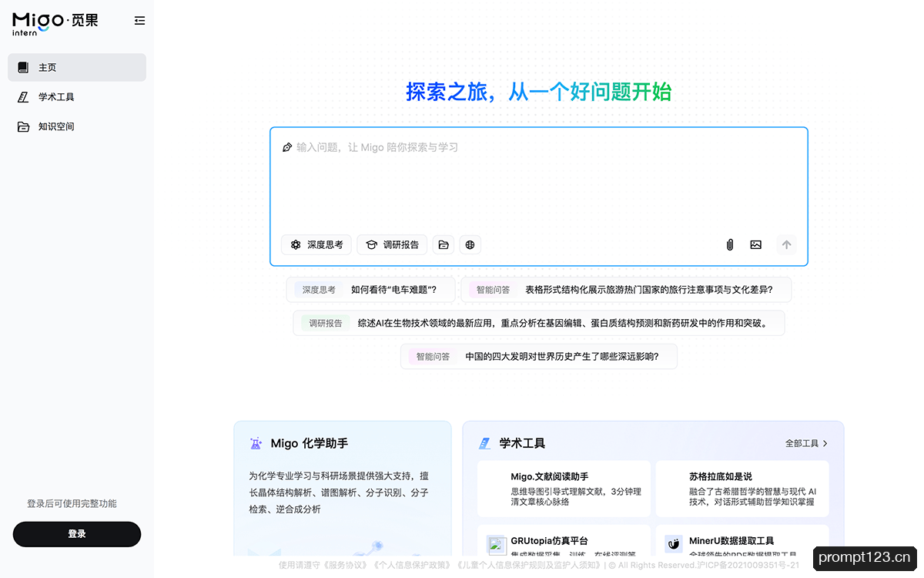924x578 pixels.
Task: Click the 学术工具 sidebar icon
Action: (x=23, y=97)
